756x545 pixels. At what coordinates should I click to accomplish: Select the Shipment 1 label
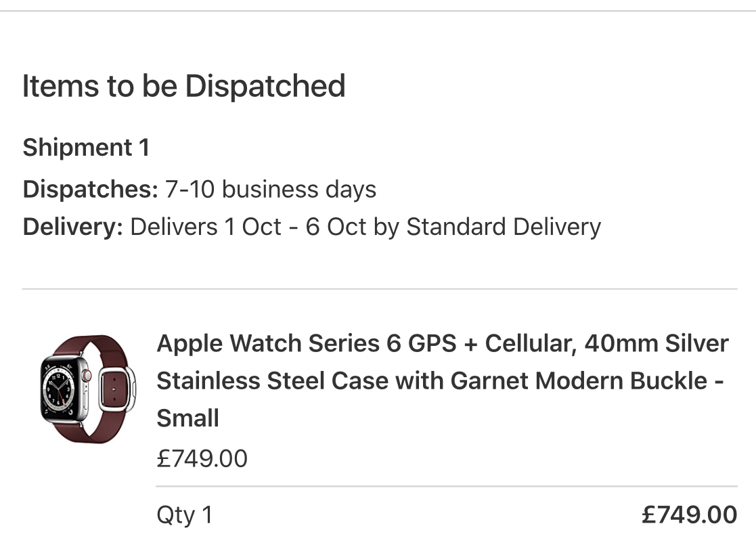pyautogui.click(x=86, y=147)
